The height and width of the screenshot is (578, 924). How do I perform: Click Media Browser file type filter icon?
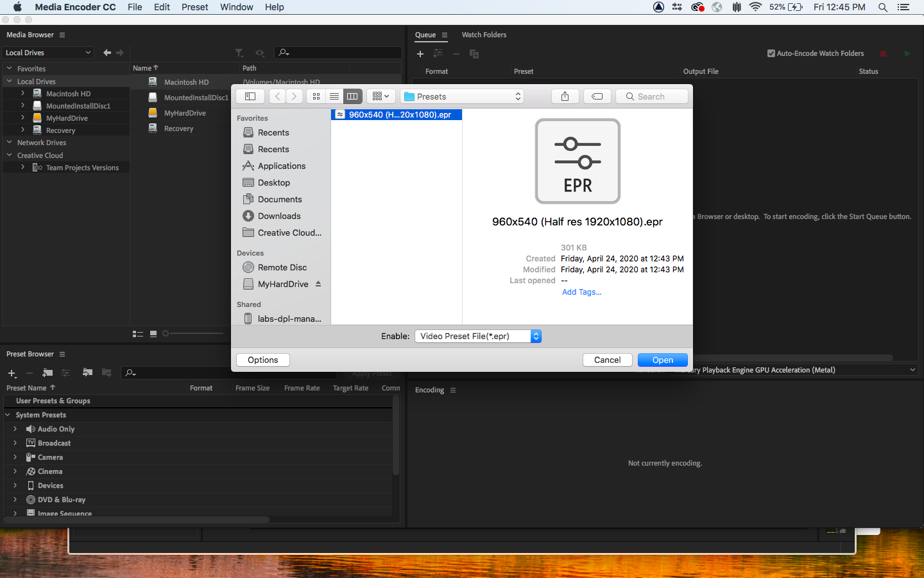pos(239,53)
